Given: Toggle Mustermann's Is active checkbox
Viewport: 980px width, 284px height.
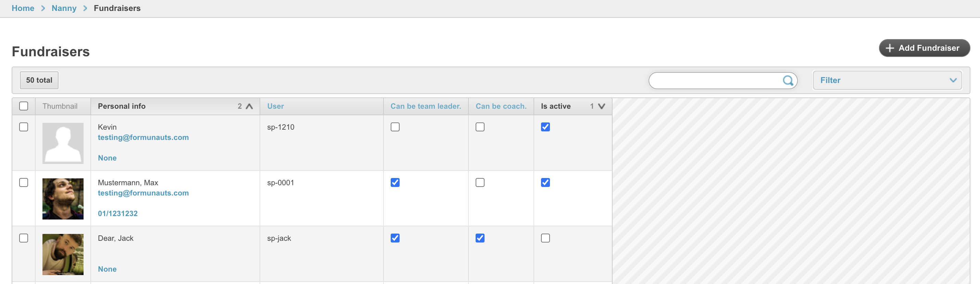Looking at the screenshot, I should [545, 182].
